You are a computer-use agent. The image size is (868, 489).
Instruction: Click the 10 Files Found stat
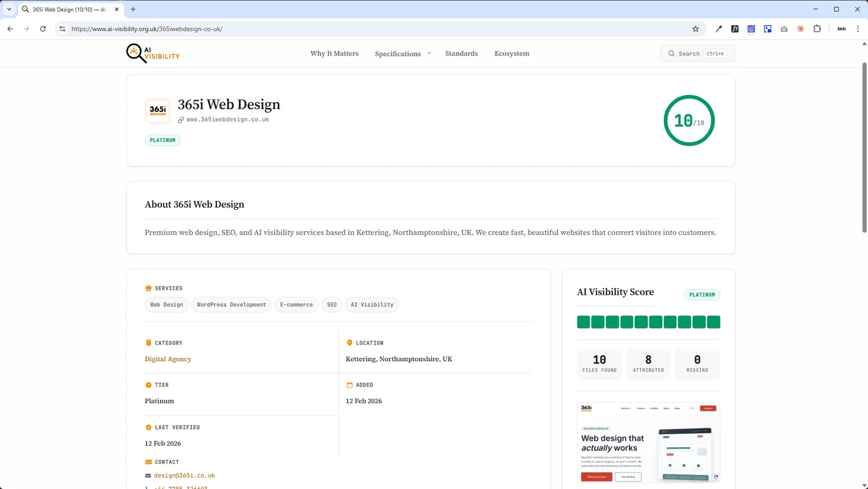tap(599, 364)
